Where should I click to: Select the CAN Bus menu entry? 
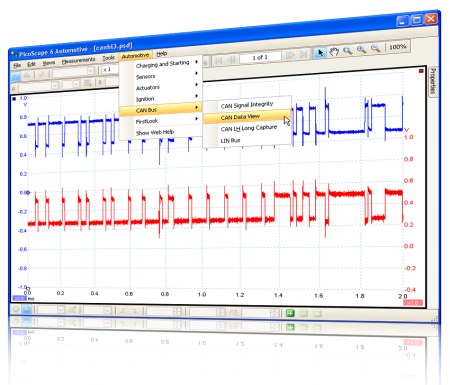tap(161, 109)
